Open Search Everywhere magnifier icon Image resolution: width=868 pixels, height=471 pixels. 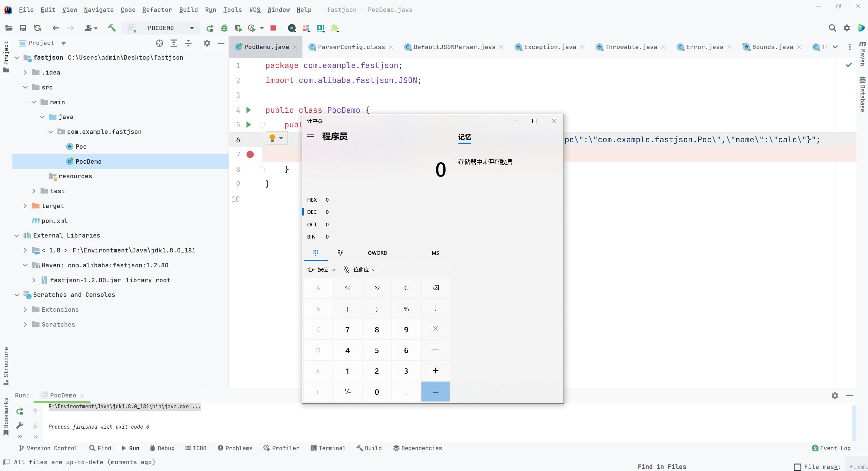832,28
